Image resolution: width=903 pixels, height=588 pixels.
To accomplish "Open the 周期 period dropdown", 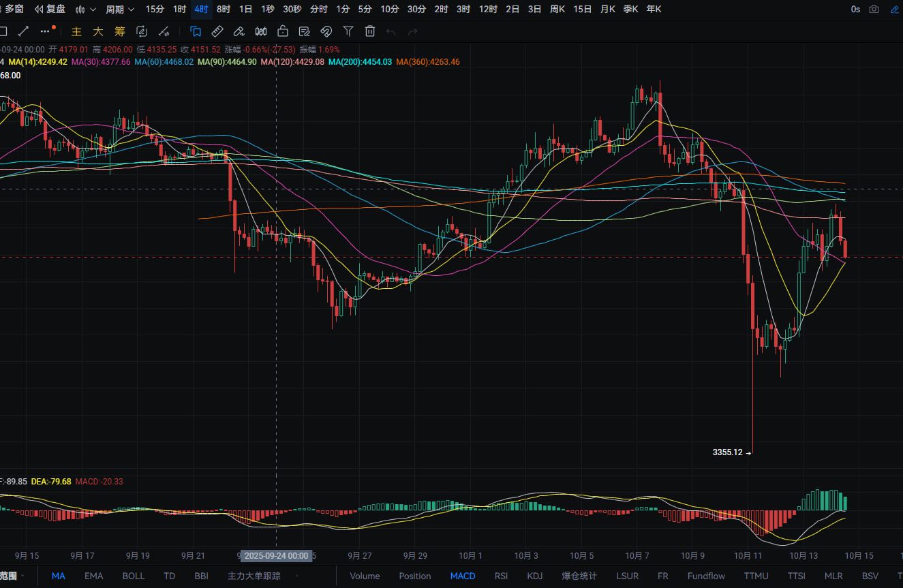I will coord(120,10).
